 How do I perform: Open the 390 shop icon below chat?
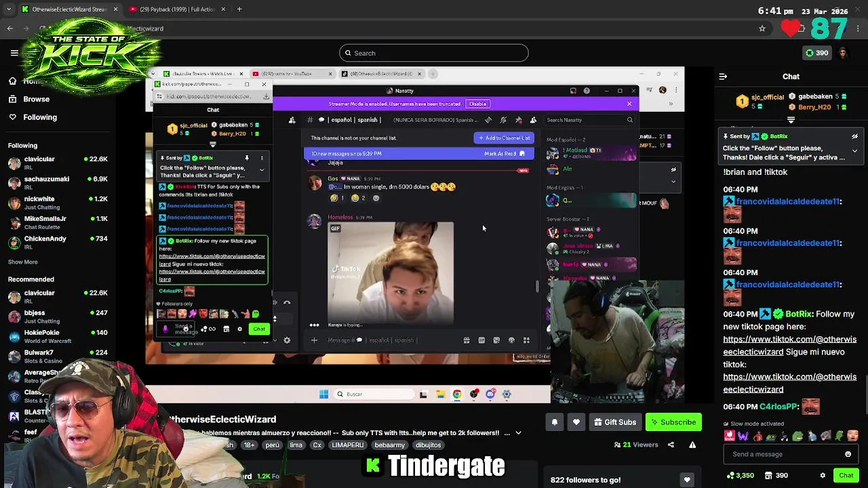[776, 476]
